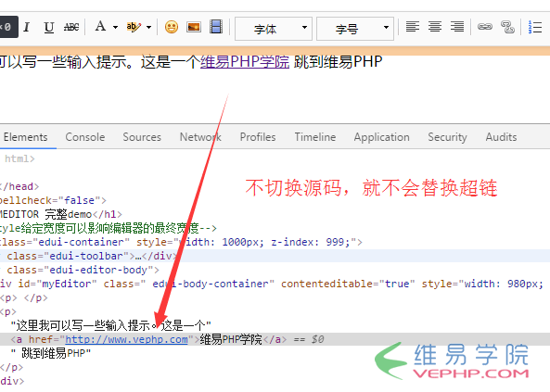Open highlight color dropdown arrow

click(148, 27)
